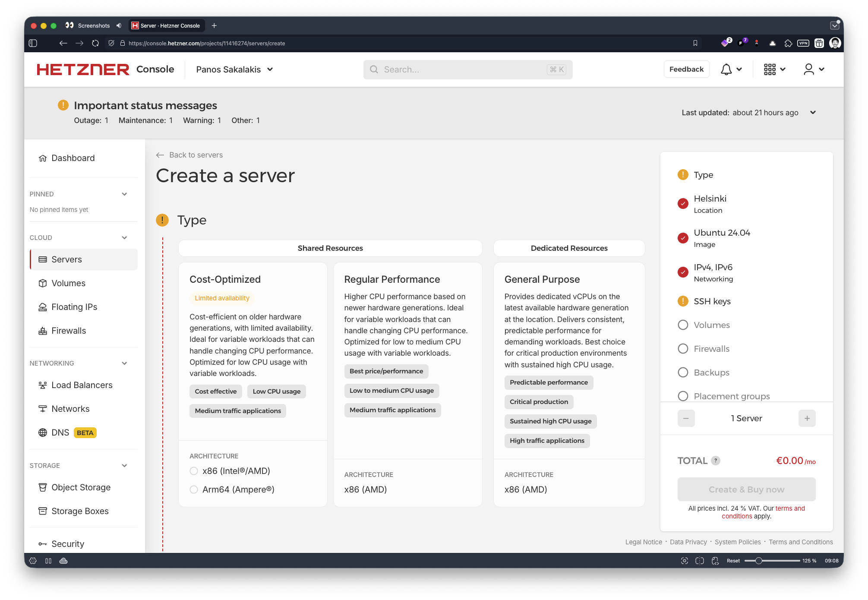Switch to the Dashboard page

pos(73,158)
